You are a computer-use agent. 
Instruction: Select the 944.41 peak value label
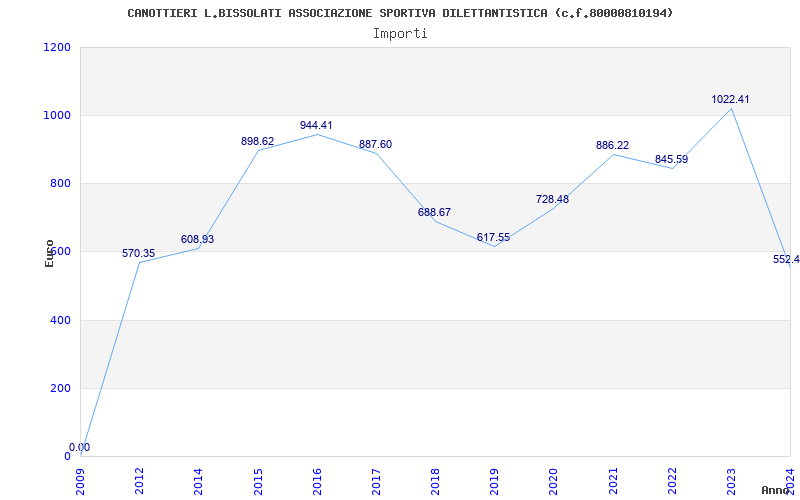[x=316, y=126]
